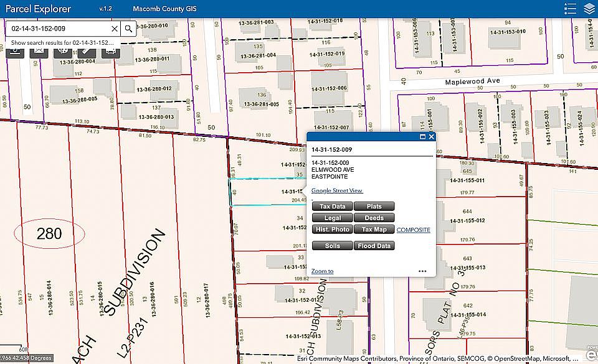The image size is (598, 364).
Task: Open Hist. Photo for the parcel
Action: [x=332, y=229]
